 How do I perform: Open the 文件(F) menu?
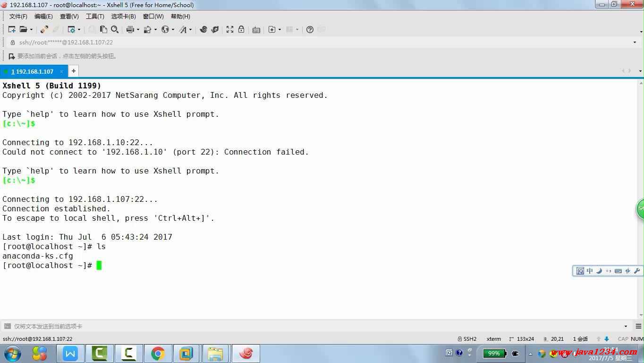pos(18,17)
